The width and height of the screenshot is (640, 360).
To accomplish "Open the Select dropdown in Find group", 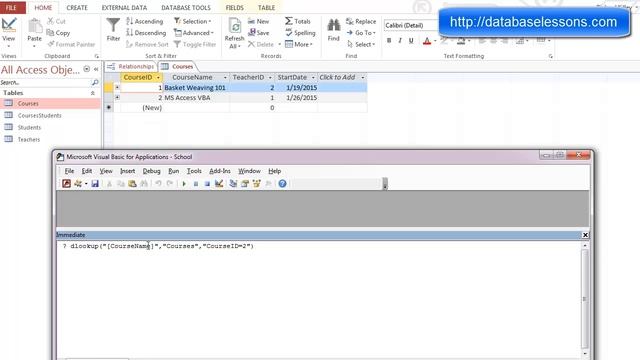I will click(361, 44).
